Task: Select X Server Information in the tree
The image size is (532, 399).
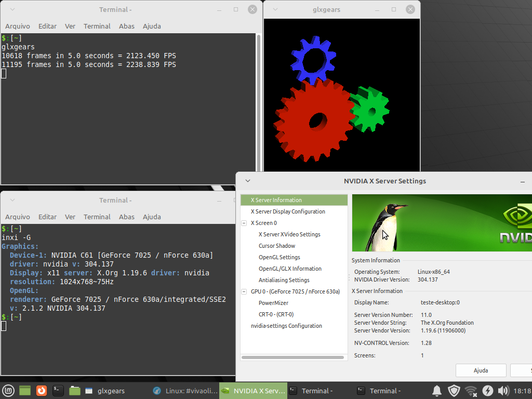Action: 294,200
